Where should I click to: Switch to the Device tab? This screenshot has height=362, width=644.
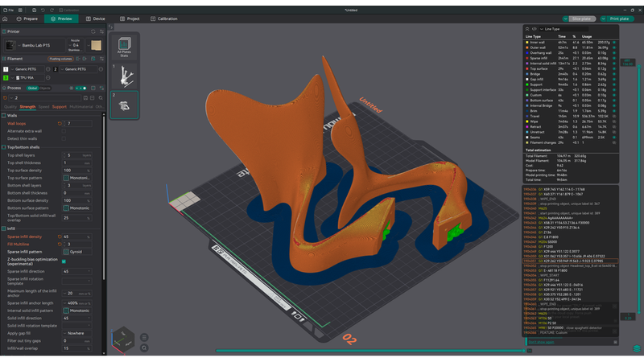(95, 19)
